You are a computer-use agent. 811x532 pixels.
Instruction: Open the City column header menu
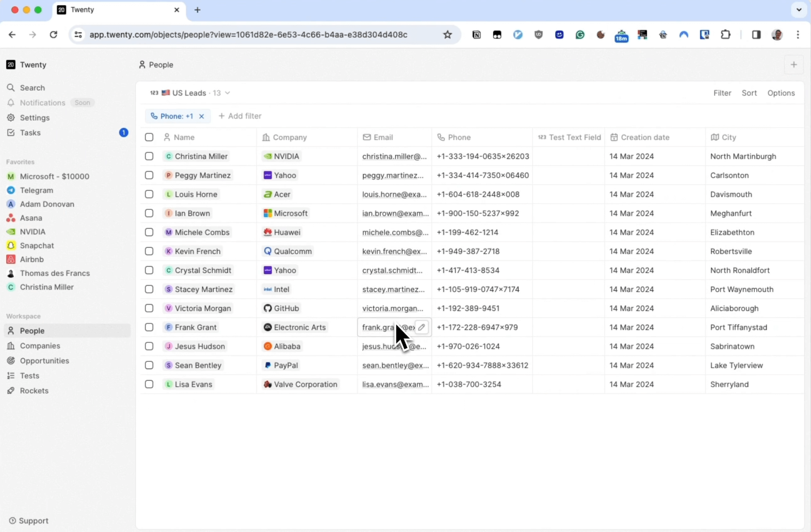click(754, 137)
